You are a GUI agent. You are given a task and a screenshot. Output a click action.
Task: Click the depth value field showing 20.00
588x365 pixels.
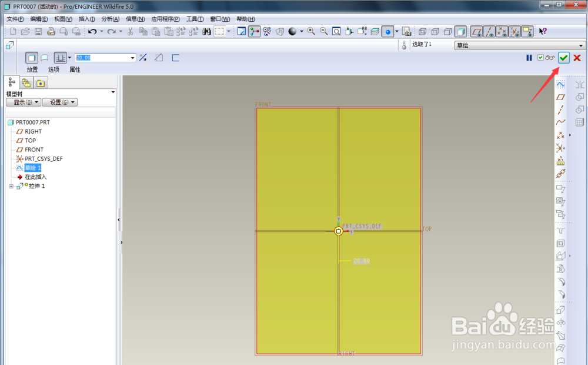coord(102,58)
